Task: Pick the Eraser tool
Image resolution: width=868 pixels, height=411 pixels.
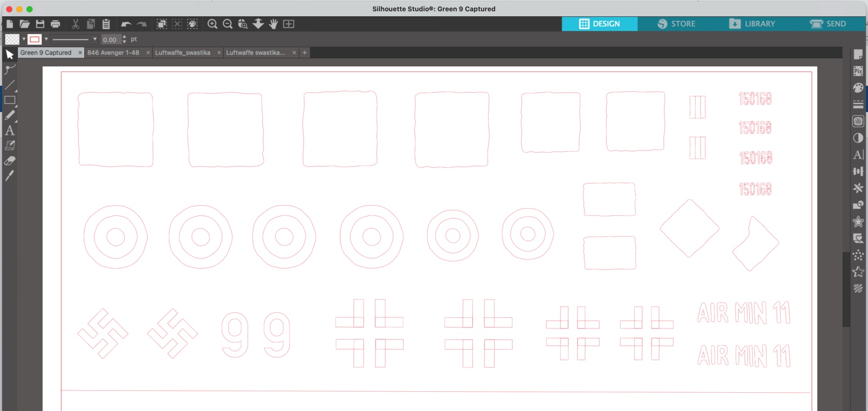Action: coord(10,161)
